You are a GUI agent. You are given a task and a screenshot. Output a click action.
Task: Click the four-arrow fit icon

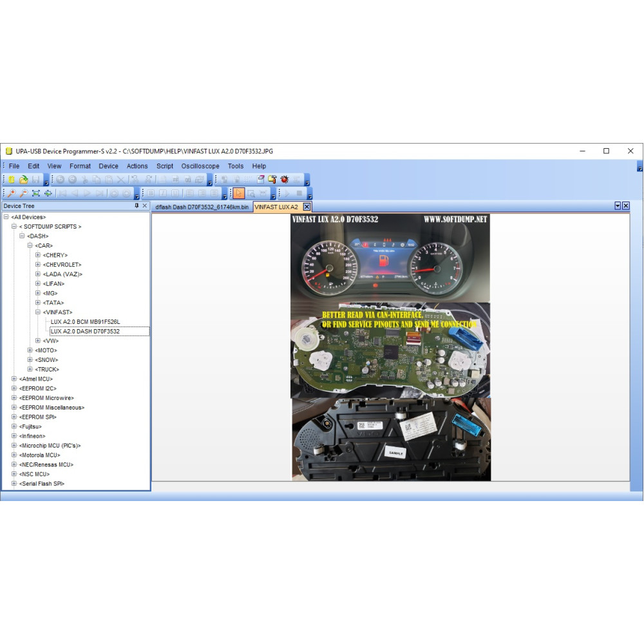48,193
